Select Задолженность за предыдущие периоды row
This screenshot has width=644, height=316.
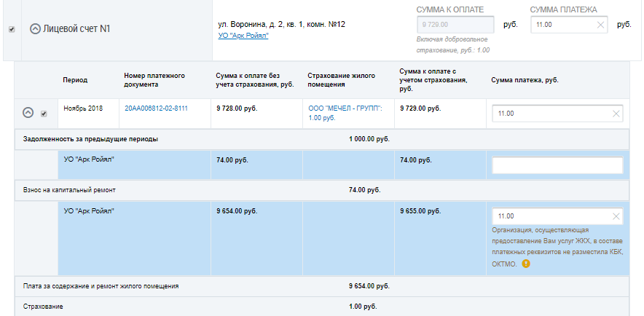point(91,139)
